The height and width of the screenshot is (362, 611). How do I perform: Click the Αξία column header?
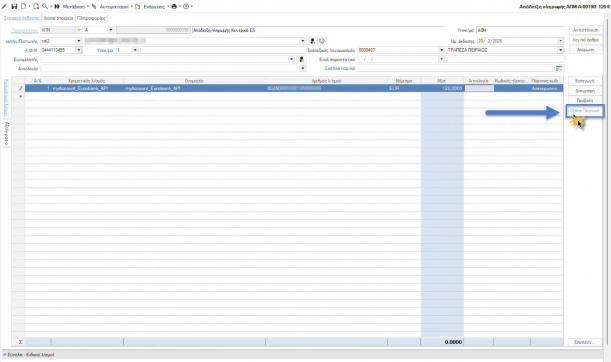[x=442, y=81]
